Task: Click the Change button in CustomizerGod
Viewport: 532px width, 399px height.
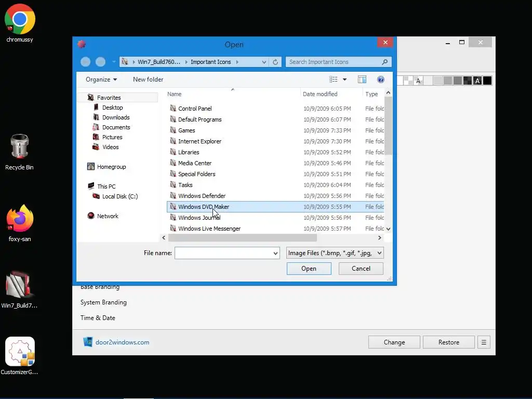Action: click(x=394, y=342)
